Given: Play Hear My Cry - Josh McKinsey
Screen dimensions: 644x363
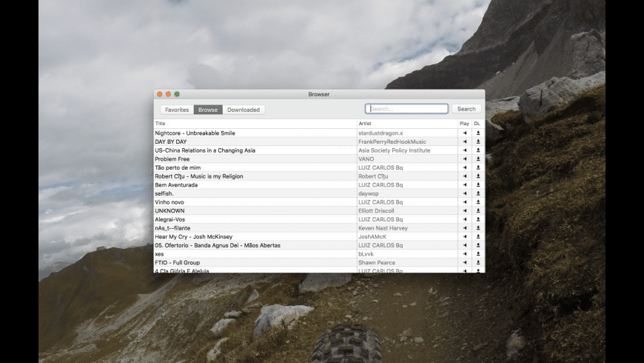Looking at the screenshot, I should 465,236.
